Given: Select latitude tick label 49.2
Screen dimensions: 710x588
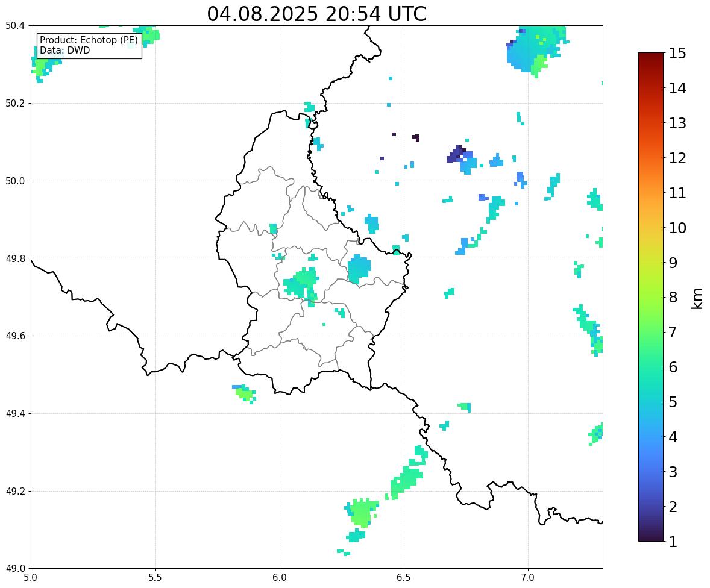Looking at the screenshot, I should 15,491.
